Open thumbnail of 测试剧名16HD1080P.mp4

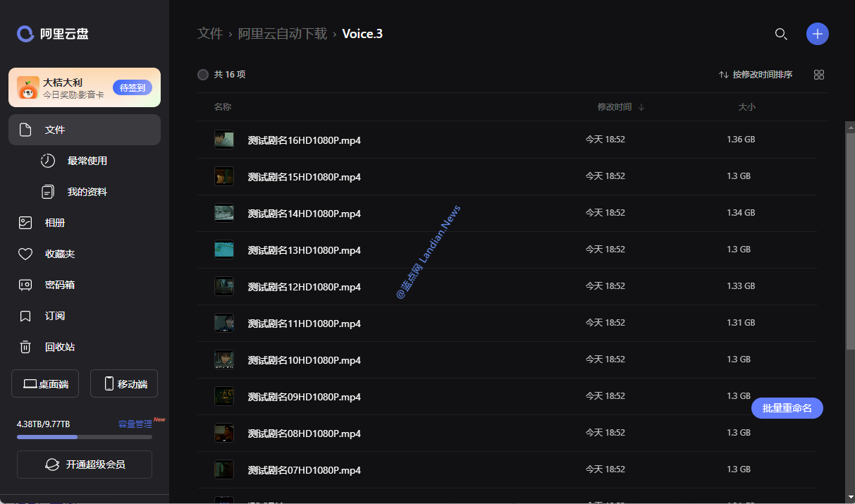coord(224,140)
